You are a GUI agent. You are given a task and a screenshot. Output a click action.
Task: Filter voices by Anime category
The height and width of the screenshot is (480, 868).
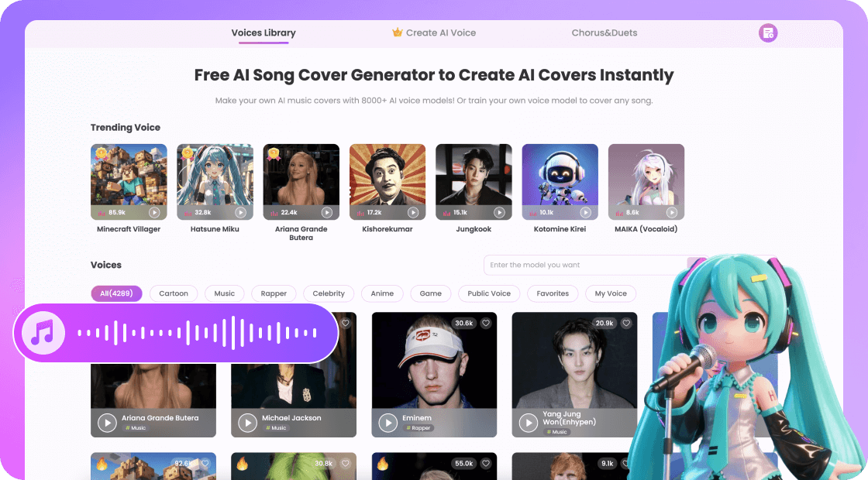coord(382,293)
